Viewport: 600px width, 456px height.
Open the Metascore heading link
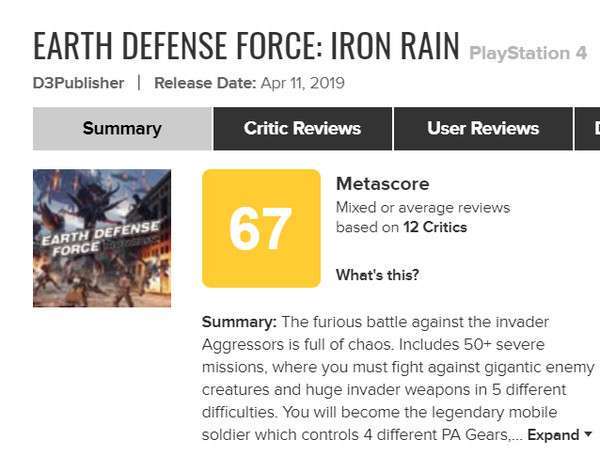[x=382, y=184]
